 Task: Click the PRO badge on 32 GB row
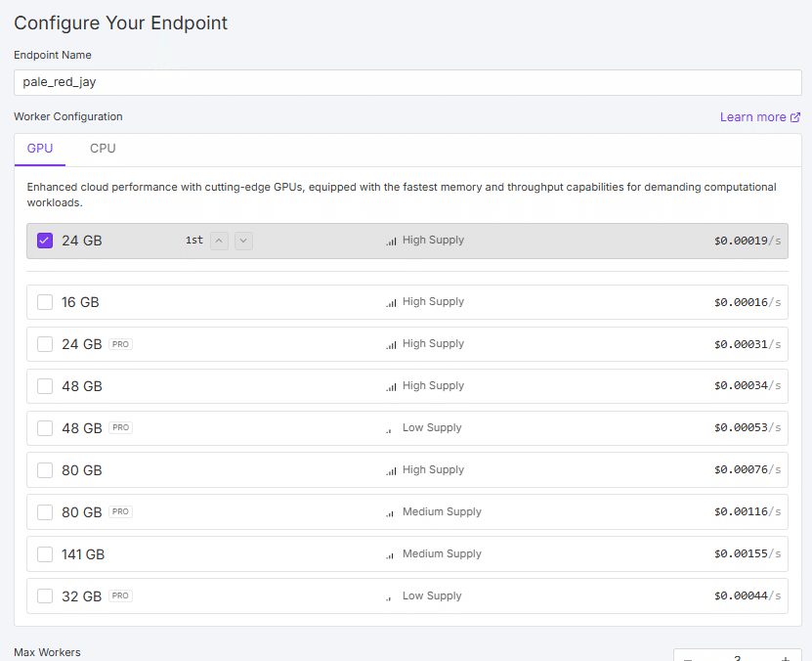click(120, 595)
